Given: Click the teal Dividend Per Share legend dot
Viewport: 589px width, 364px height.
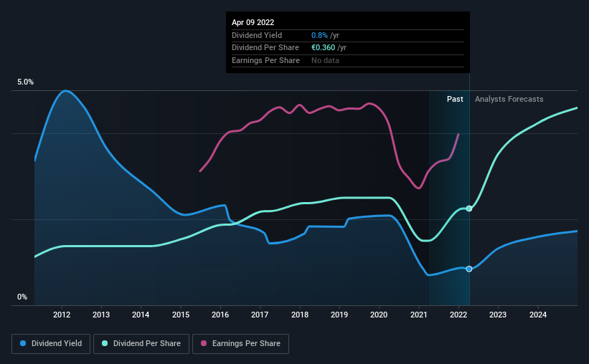Looking at the screenshot, I should click(x=105, y=343).
